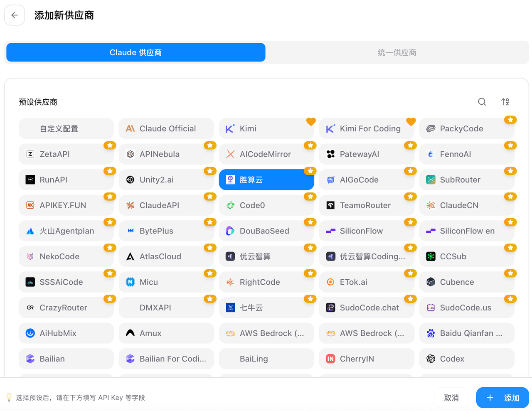Click the API Key hint text
Viewport: 532px width, 411px height.
tap(80, 398)
